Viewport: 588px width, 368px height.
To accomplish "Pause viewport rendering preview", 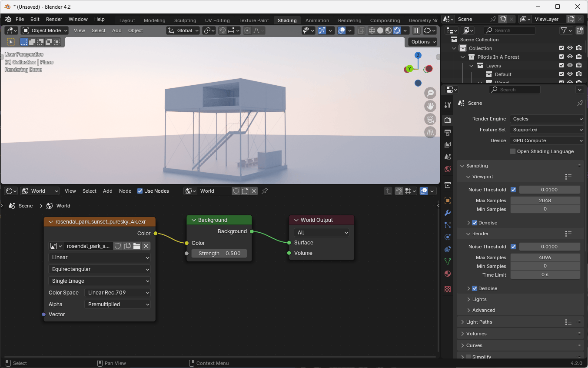I will [x=416, y=30].
